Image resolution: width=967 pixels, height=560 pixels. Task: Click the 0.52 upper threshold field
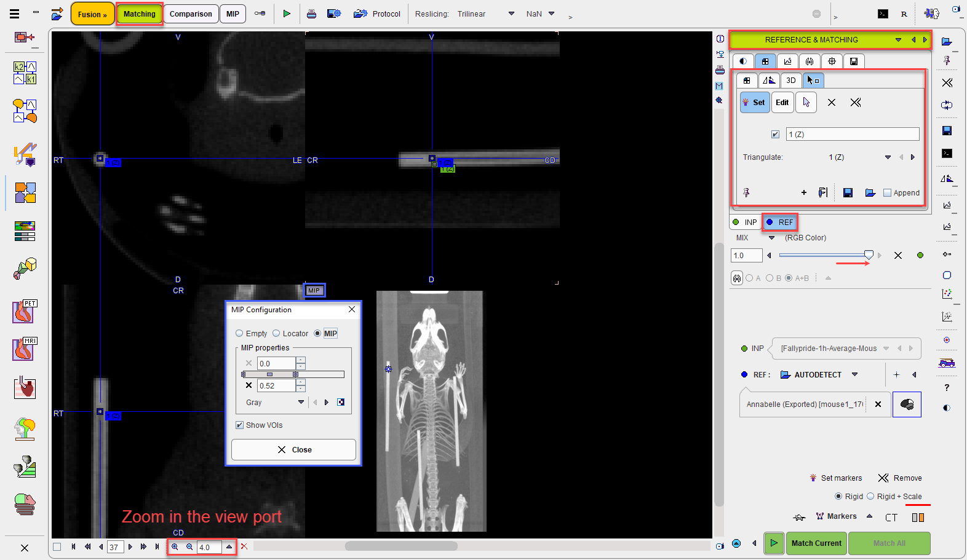277,386
